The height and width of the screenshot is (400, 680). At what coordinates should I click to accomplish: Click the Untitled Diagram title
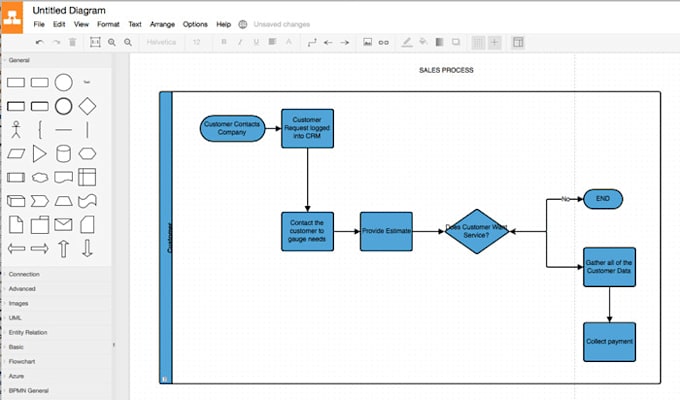pyautogui.click(x=69, y=10)
